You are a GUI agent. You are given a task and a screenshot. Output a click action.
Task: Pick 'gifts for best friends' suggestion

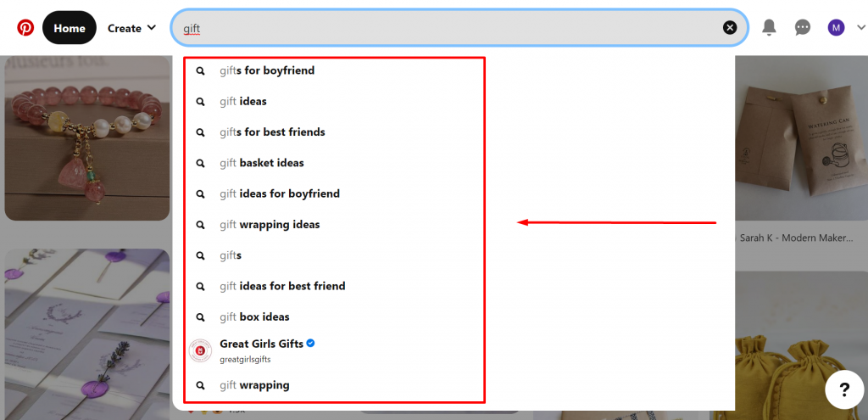(x=271, y=132)
